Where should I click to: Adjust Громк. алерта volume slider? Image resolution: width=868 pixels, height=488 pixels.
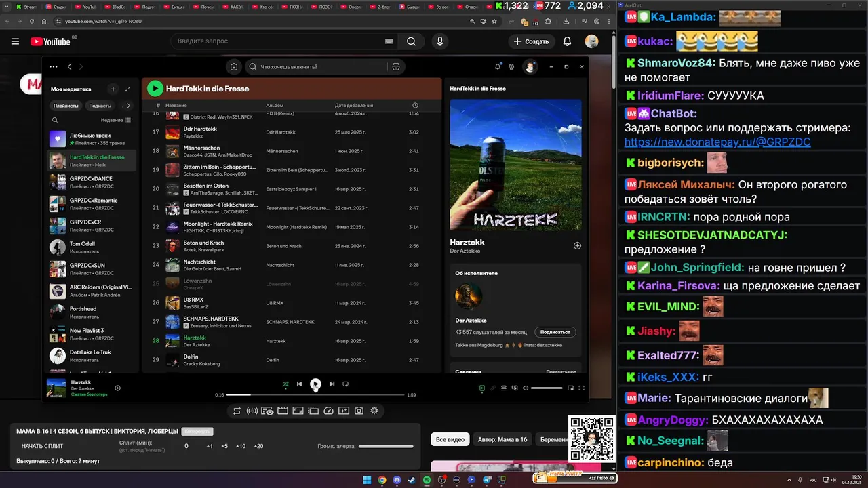click(386, 446)
